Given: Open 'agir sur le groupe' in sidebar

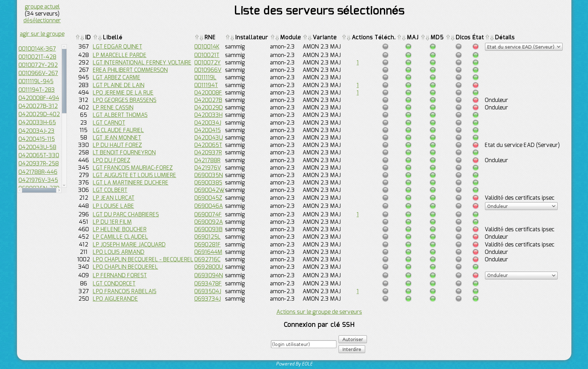Looking at the screenshot, I should click(x=42, y=34).
